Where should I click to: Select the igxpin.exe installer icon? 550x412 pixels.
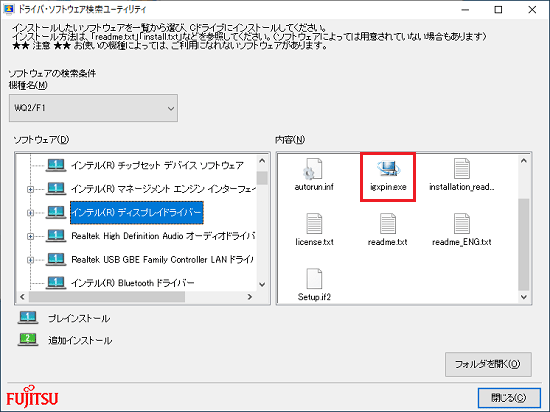pyautogui.click(x=388, y=168)
